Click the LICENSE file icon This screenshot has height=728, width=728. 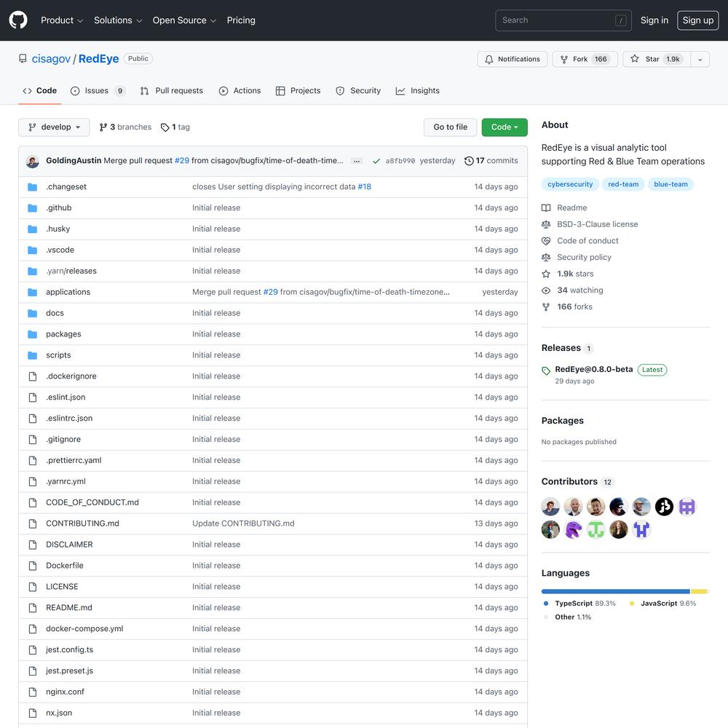(x=33, y=587)
